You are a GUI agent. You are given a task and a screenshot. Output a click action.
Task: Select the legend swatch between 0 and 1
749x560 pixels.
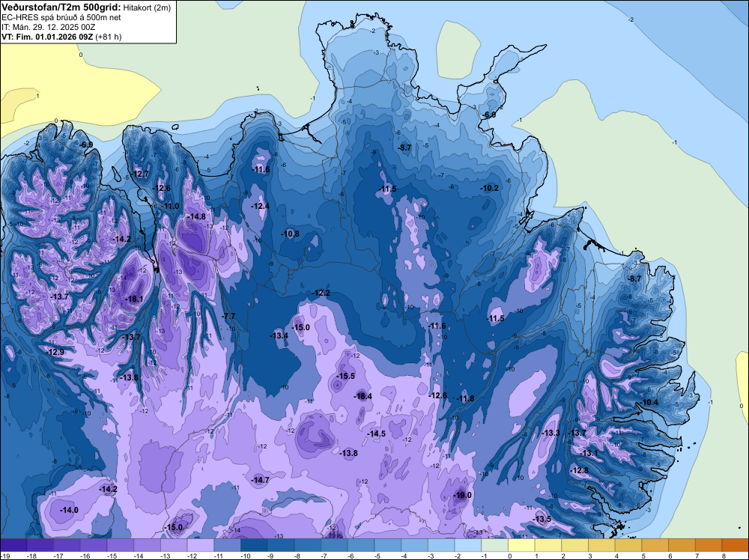point(521,545)
